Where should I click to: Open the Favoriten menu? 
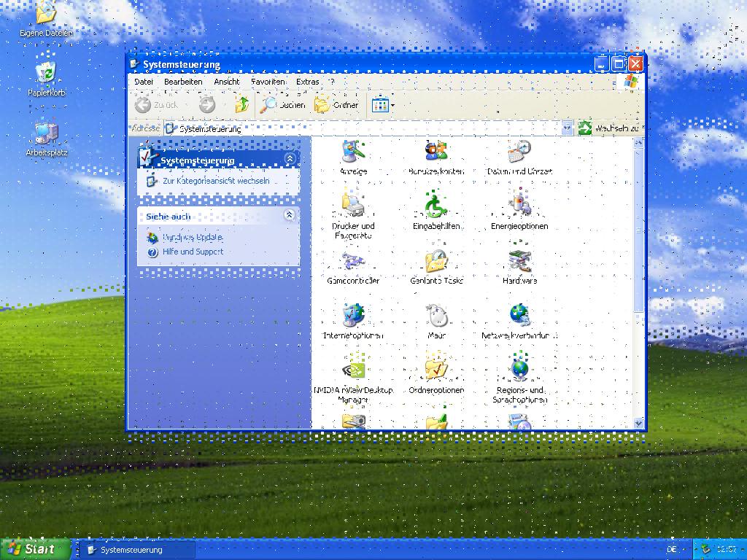click(268, 82)
